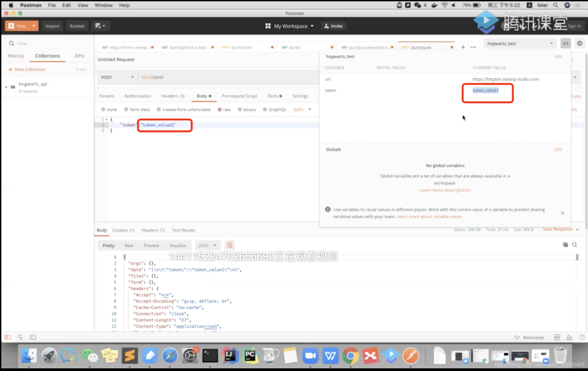Open response Cookies (1) tab
Image resolution: width=588 pixels, height=371 pixels.
click(123, 230)
